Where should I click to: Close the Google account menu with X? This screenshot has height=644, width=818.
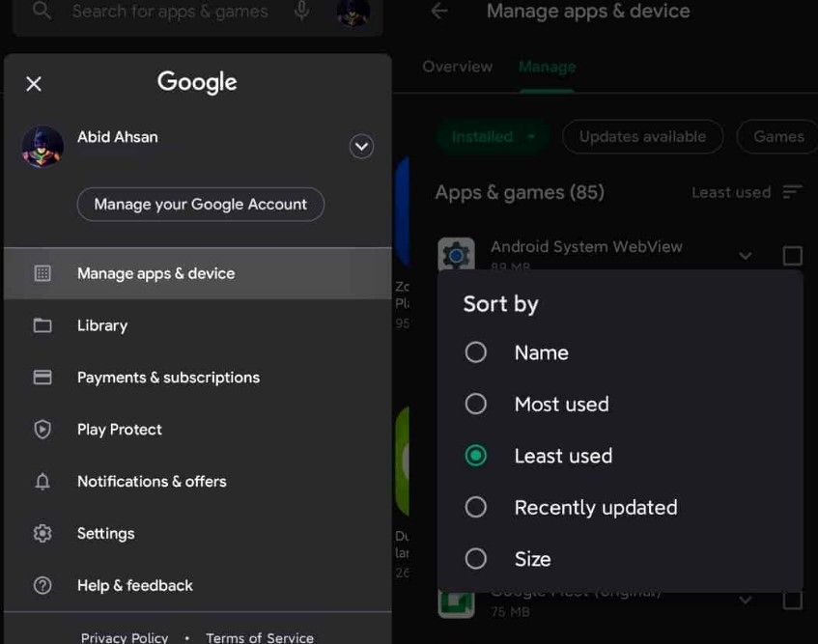34,84
